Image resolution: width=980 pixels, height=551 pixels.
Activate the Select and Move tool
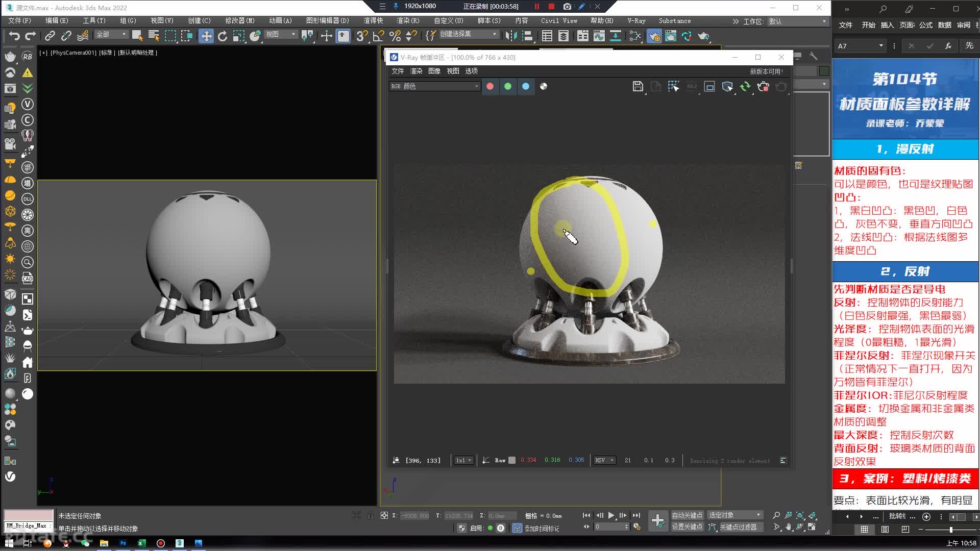click(x=206, y=36)
